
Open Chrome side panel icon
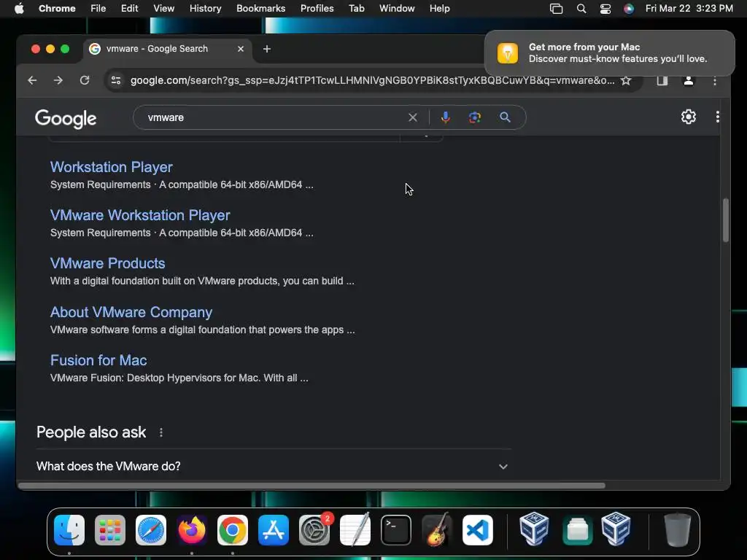[x=662, y=80]
